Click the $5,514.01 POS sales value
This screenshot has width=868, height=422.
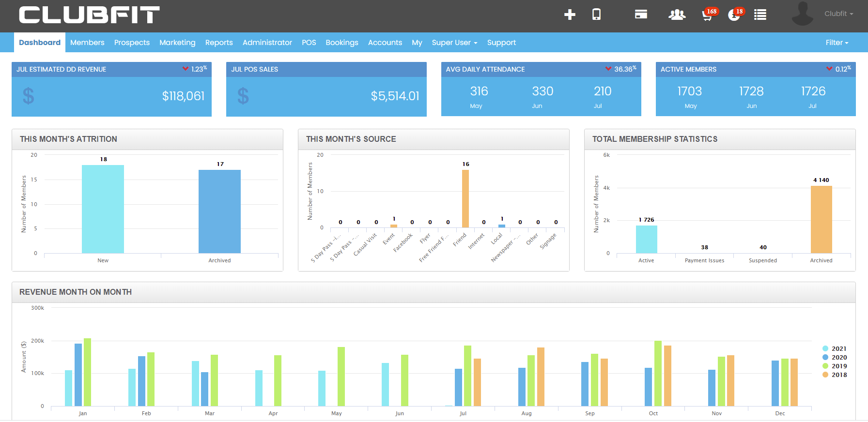395,96
